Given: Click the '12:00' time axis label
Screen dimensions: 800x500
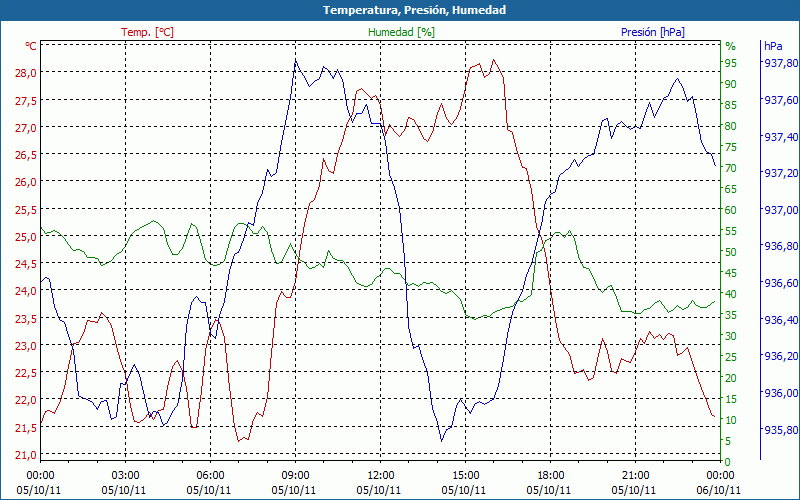Looking at the screenshot, I should [x=381, y=476].
